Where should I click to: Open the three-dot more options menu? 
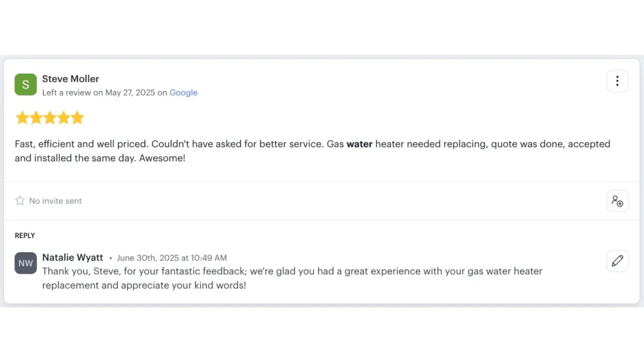617,81
